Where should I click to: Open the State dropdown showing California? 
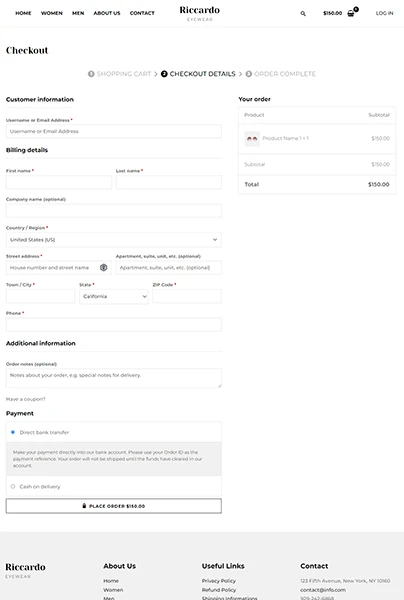(114, 297)
